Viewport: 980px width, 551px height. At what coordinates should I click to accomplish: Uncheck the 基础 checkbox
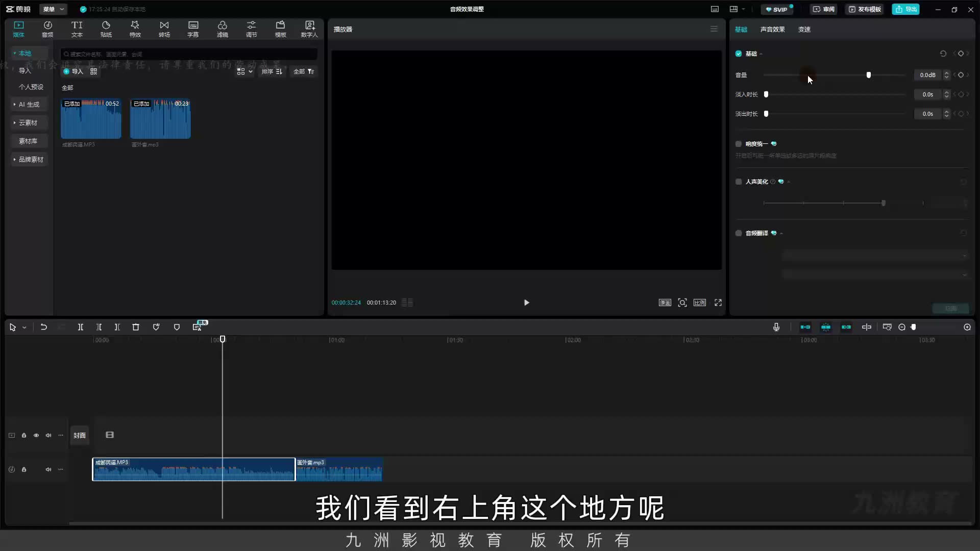click(x=739, y=54)
